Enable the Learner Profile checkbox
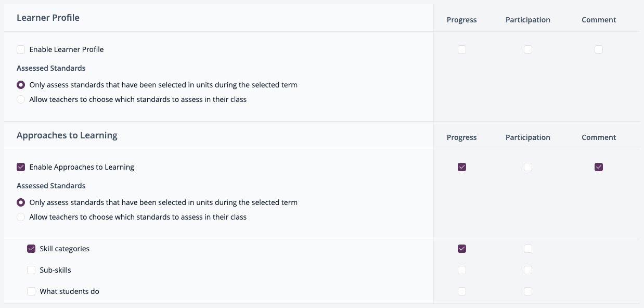644x308 pixels. [21, 49]
